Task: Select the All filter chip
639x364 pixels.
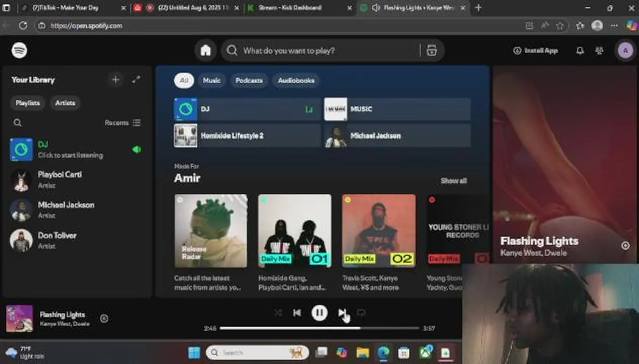Action: 184,80
